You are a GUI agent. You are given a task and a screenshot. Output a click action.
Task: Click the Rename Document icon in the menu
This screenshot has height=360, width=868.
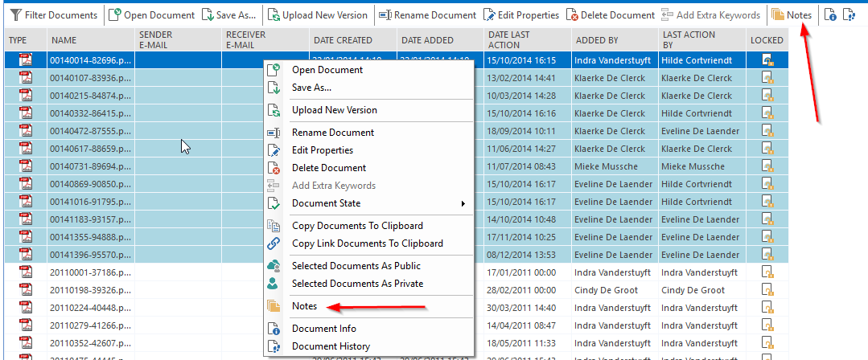274,133
